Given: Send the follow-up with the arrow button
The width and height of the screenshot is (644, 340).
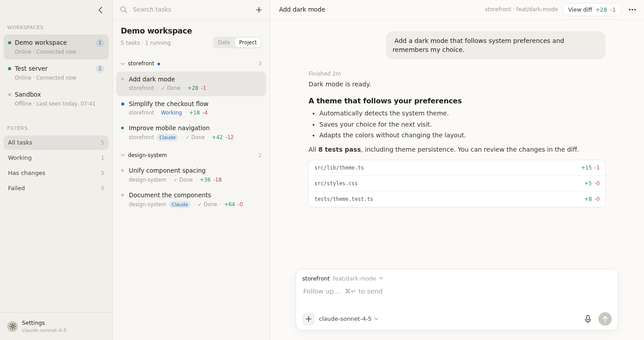Looking at the screenshot, I should (605, 319).
